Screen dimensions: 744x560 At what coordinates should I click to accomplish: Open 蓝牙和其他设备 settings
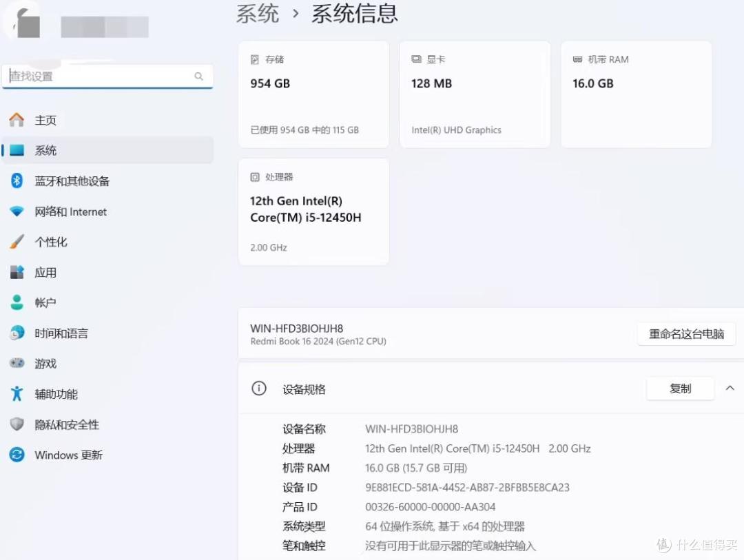(x=107, y=180)
